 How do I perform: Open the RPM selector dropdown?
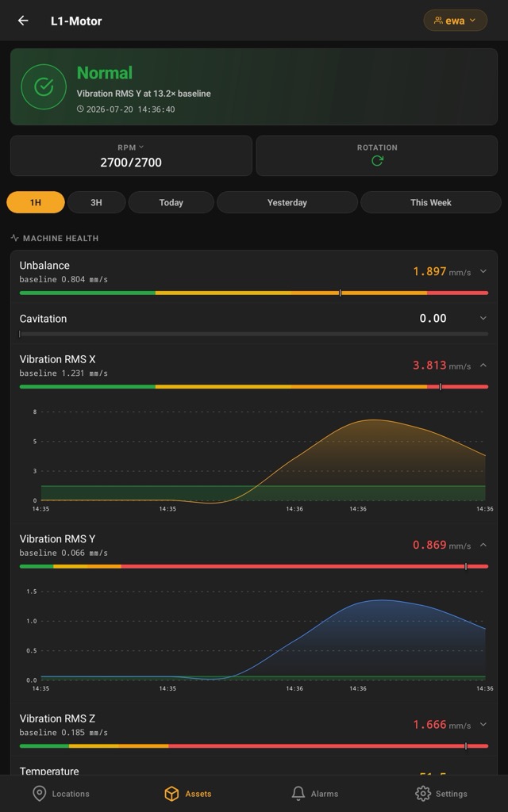point(131,147)
